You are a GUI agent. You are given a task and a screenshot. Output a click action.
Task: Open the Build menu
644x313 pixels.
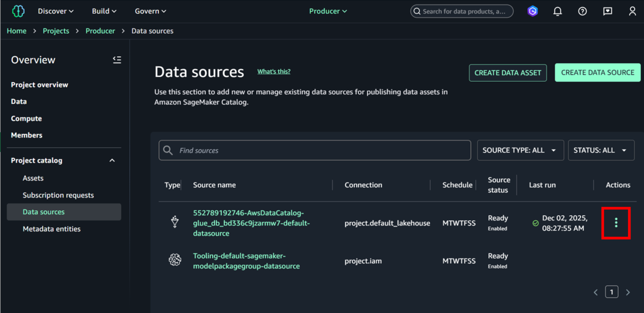tap(104, 11)
